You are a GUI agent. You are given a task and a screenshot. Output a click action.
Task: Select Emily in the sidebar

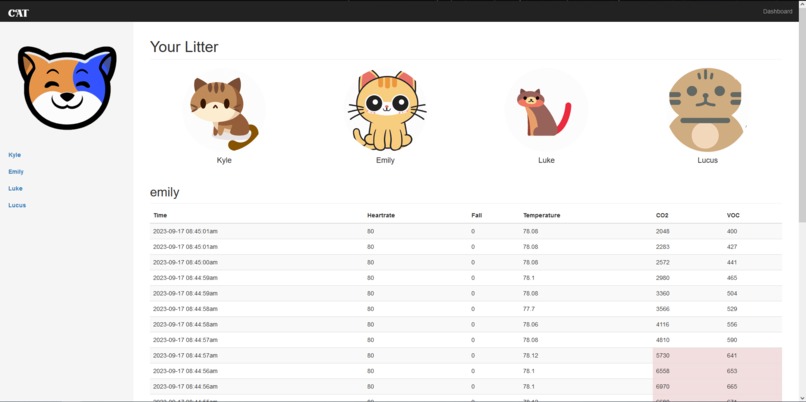(x=16, y=172)
